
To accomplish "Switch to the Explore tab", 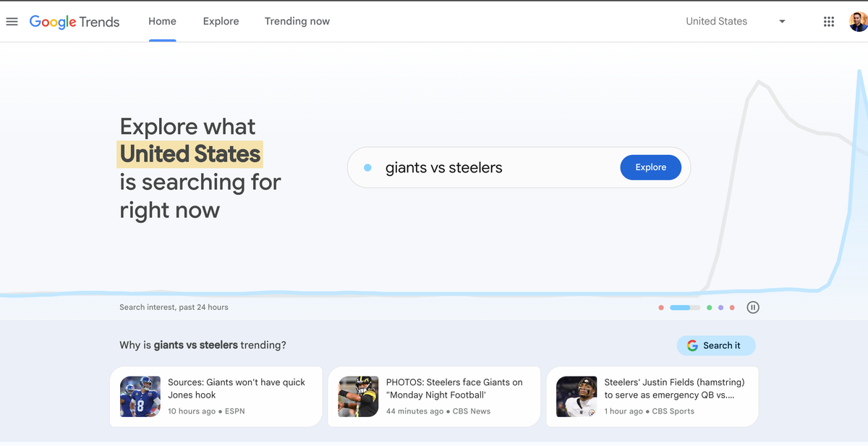I will 221,21.
